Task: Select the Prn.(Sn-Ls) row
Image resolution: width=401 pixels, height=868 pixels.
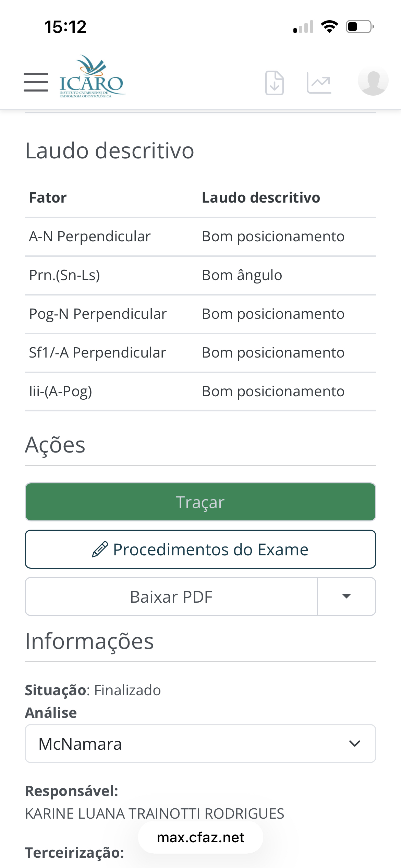Action: 200,275
